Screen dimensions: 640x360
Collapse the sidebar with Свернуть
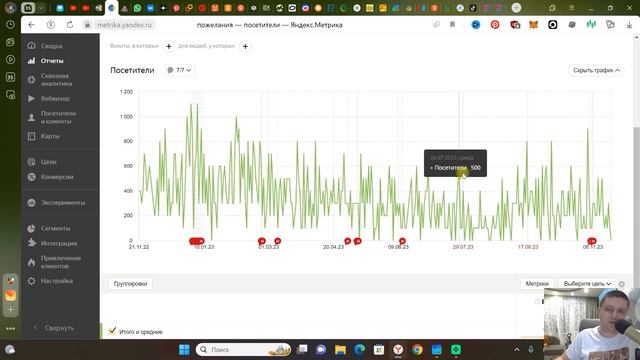click(54, 328)
